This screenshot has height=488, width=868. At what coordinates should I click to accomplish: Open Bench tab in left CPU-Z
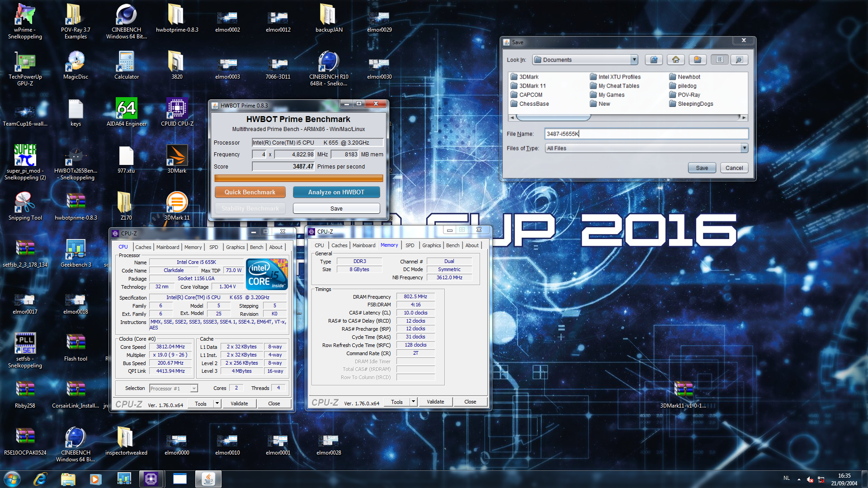coord(256,247)
